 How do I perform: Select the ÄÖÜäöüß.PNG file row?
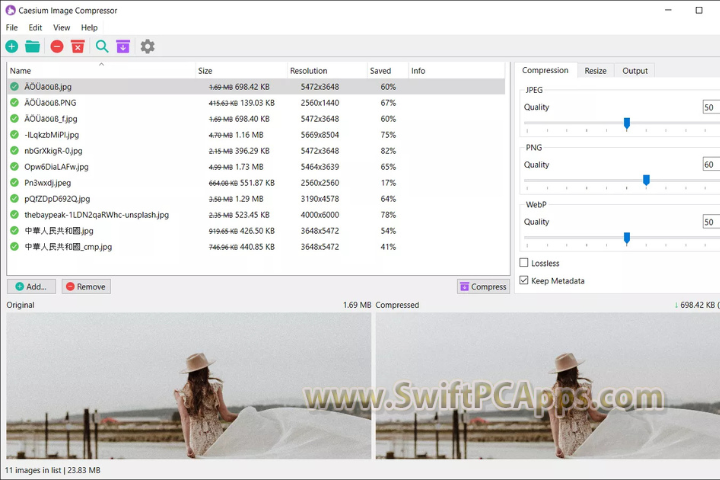(x=256, y=102)
